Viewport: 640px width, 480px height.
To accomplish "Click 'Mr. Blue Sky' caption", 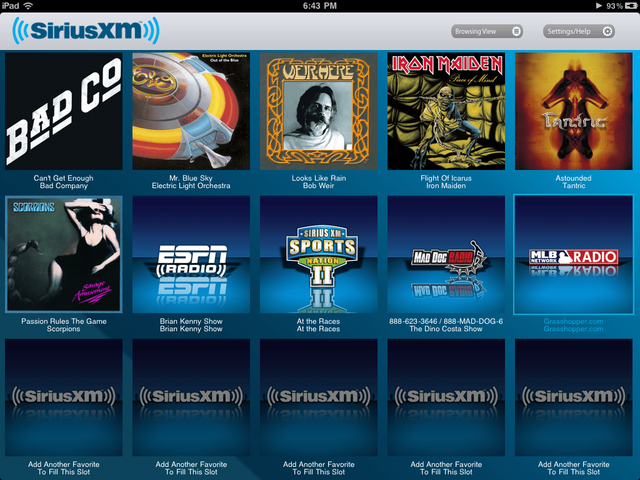I will 191,178.
